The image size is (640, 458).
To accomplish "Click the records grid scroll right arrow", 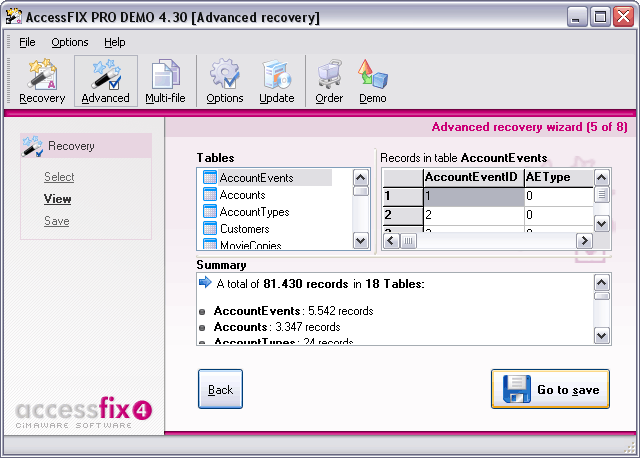I will (584, 241).
